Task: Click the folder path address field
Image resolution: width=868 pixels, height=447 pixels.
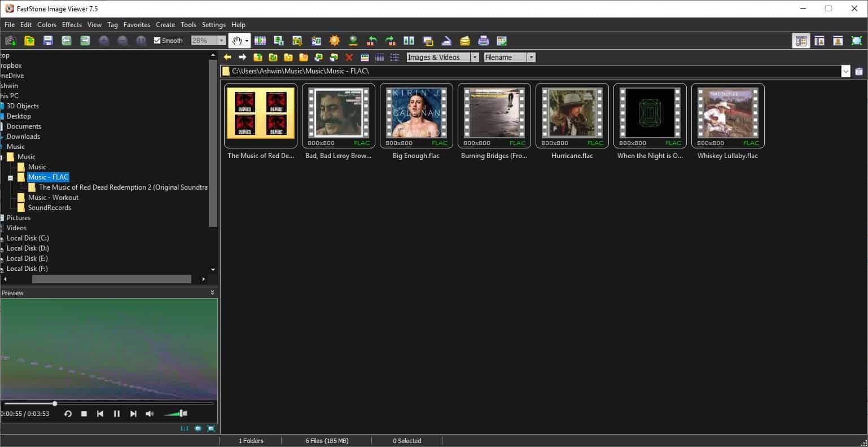Action: coord(531,71)
